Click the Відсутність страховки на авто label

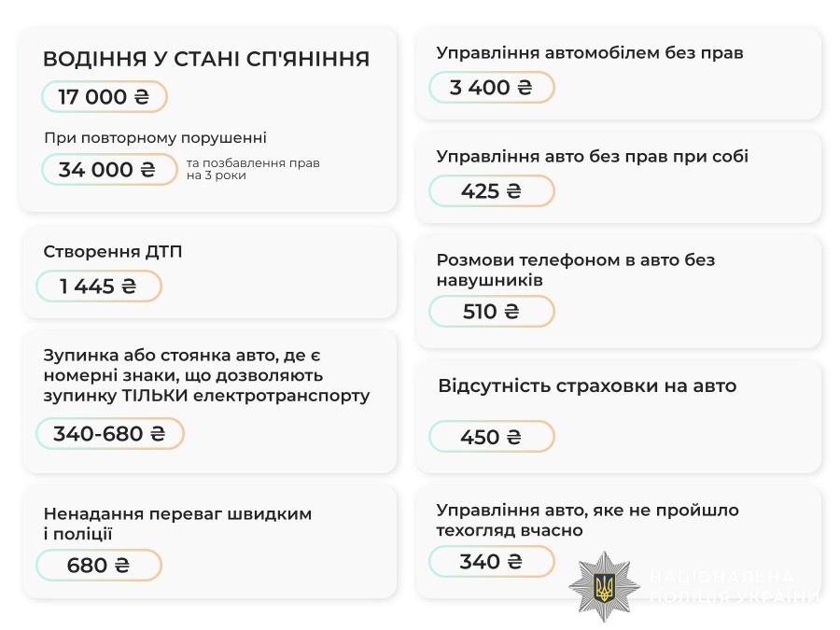pyautogui.click(x=587, y=385)
